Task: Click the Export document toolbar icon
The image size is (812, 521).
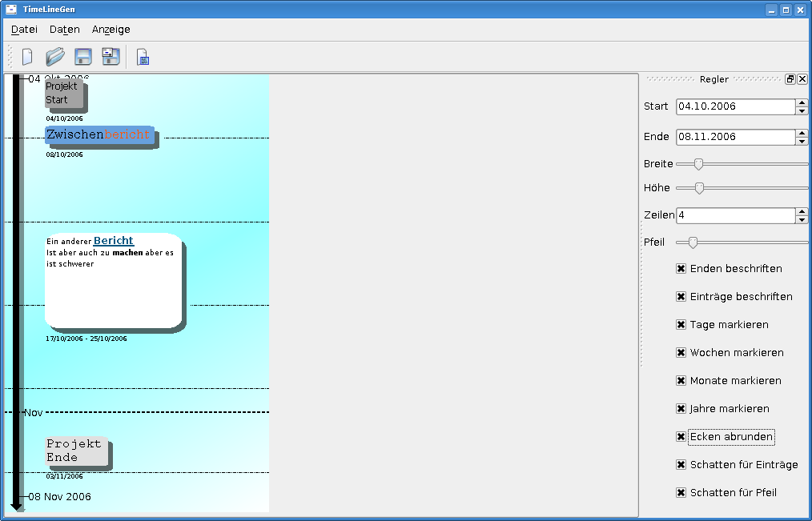Action: point(143,57)
